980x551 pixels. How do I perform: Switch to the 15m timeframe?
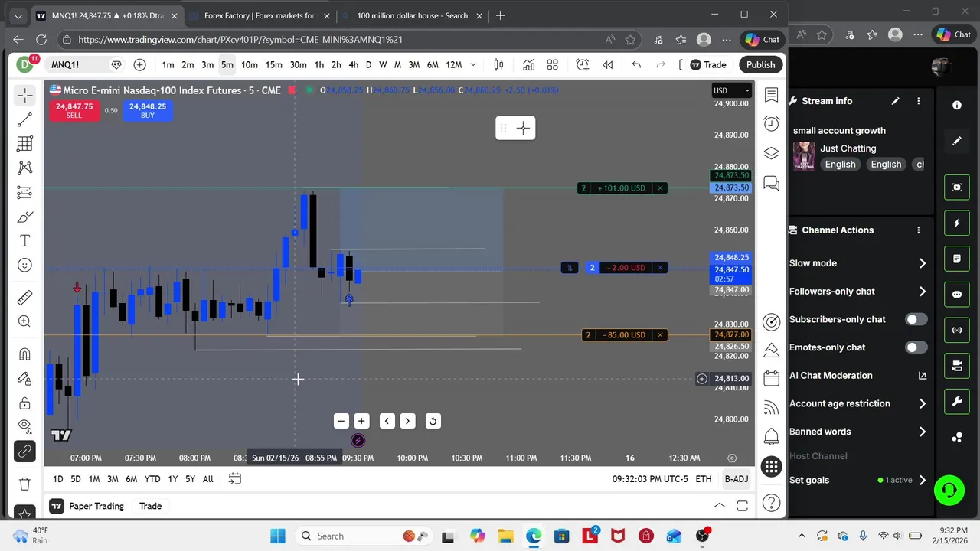(x=273, y=65)
